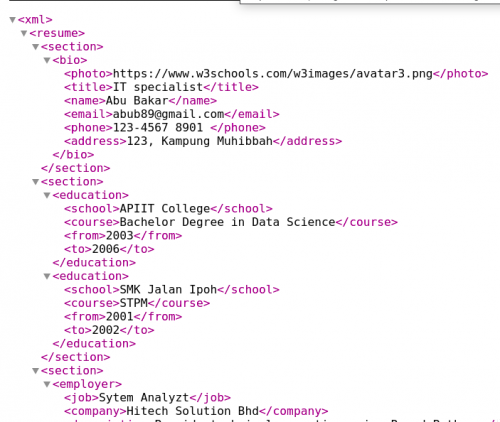The height and width of the screenshot is (422, 500).
Task: Click the </section> tag right after </bio>
Action: [76, 168]
